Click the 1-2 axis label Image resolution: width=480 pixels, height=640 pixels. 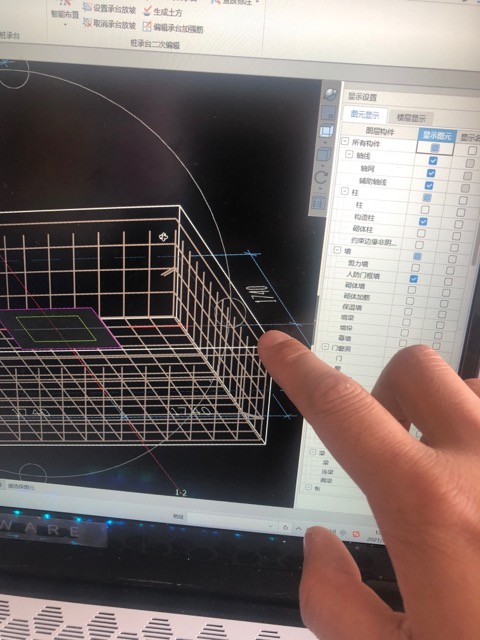[180, 493]
